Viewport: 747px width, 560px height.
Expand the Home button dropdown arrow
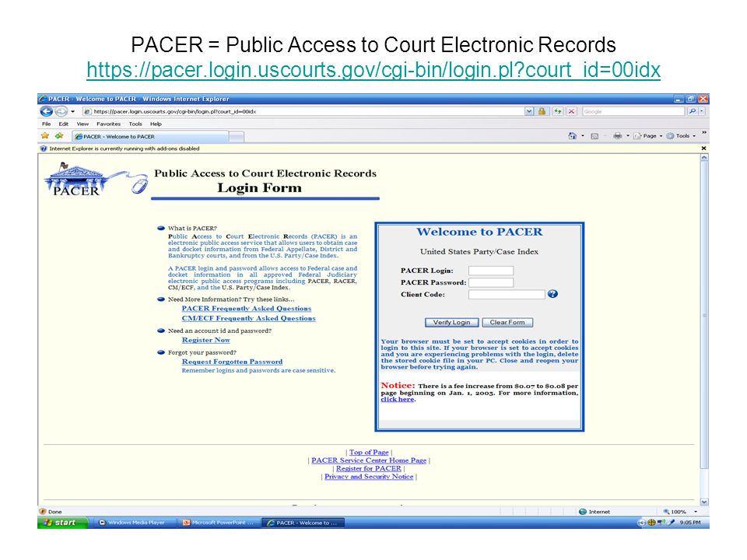pyautogui.click(x=583, y=135)
